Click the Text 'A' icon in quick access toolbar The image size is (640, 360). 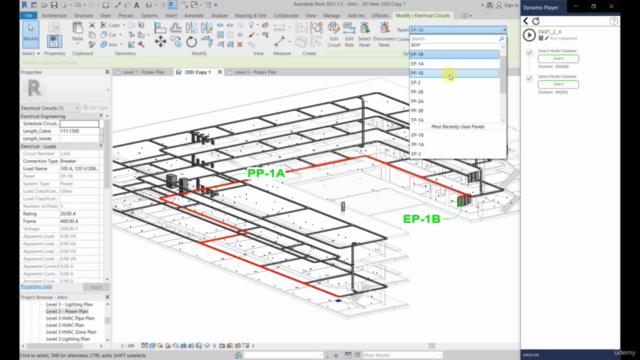137,5
